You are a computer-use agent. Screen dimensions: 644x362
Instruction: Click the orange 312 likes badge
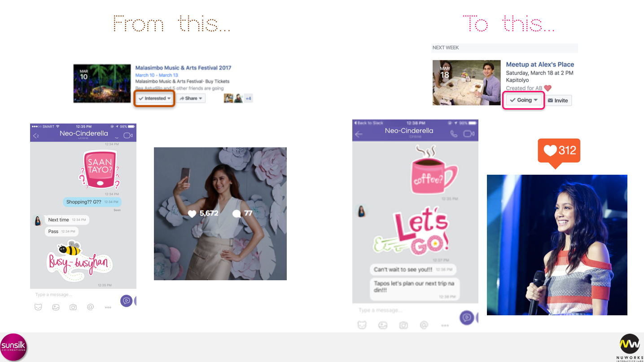click(x=559, y=153)
